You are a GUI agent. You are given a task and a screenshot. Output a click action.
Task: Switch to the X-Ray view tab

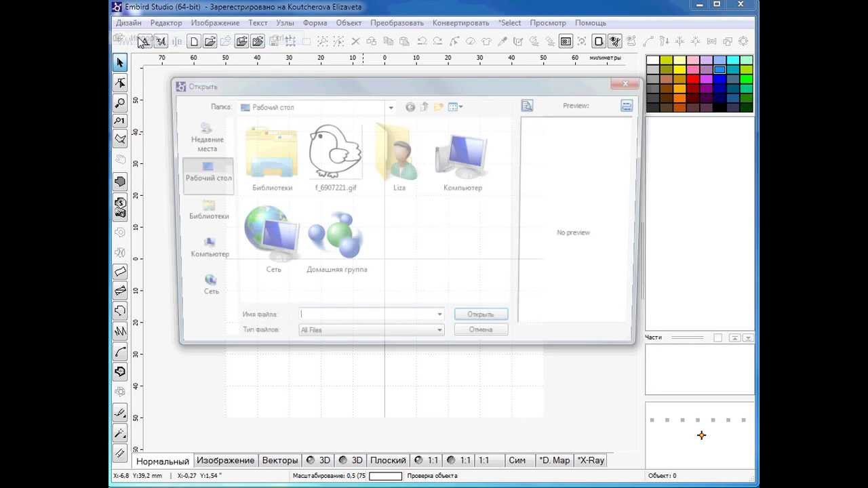[x=591, y=460]
